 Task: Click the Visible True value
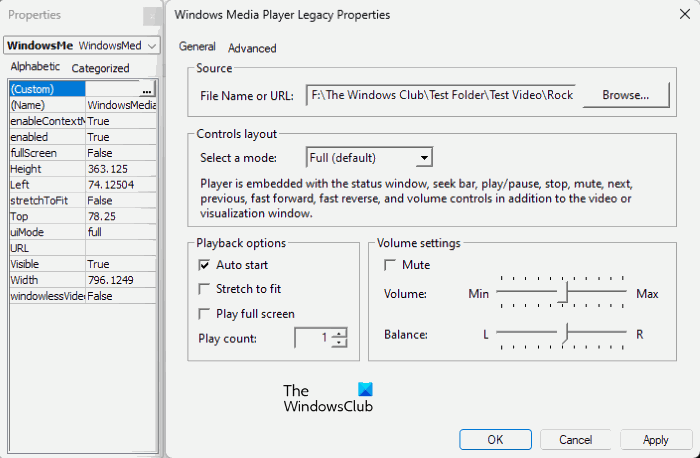(x=121, y=264)
